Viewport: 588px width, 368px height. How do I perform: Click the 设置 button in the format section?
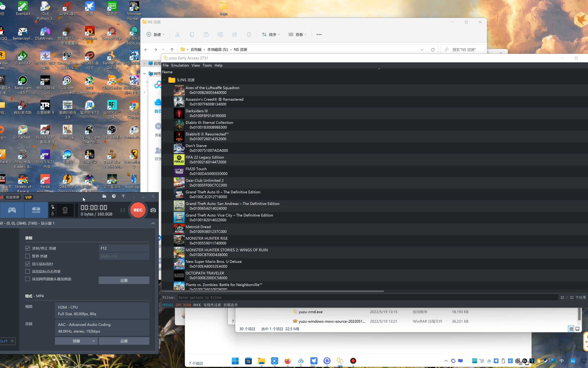pyautogui.click(x=124, y=341)
